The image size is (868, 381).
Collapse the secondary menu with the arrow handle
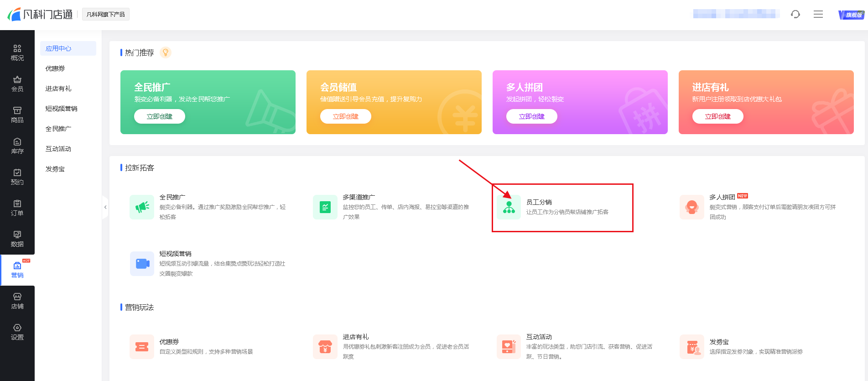tap(105, 207)
